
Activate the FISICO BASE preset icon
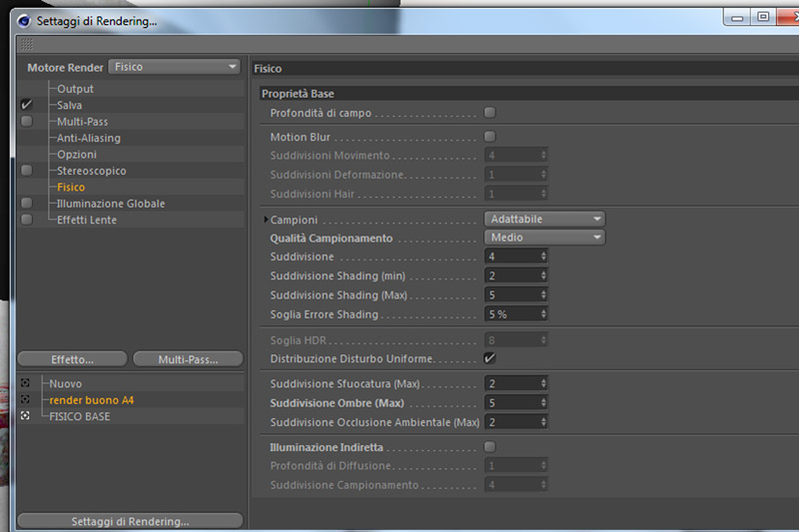(25, 416)
